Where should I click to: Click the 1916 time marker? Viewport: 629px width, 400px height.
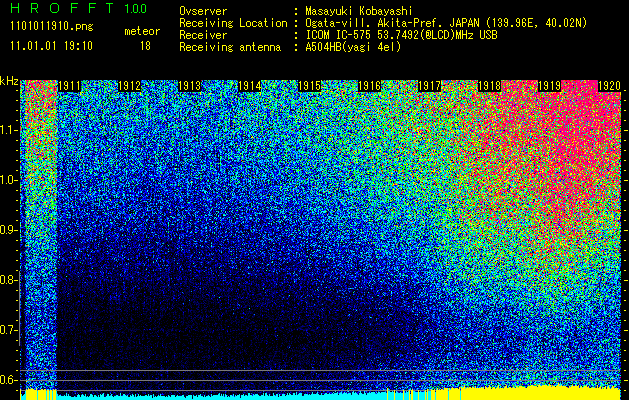tap(369, 86)
